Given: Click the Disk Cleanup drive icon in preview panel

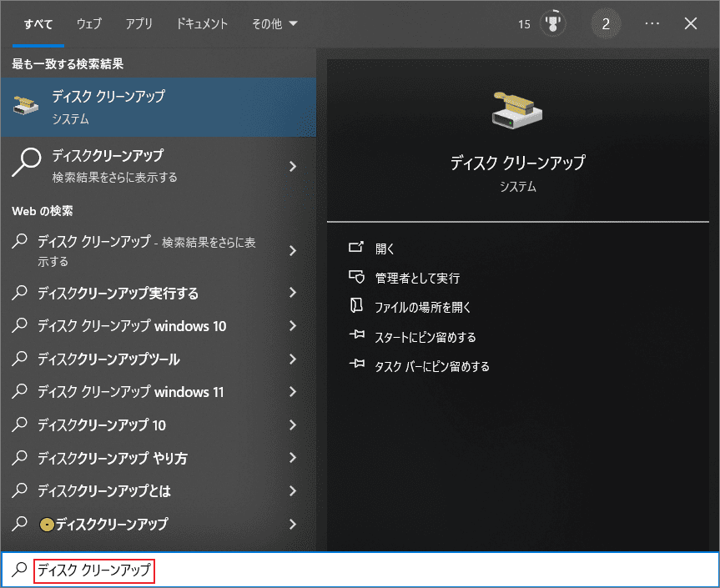Looking at the screenshot, I should pyautogui.click(x=517, y=109).
